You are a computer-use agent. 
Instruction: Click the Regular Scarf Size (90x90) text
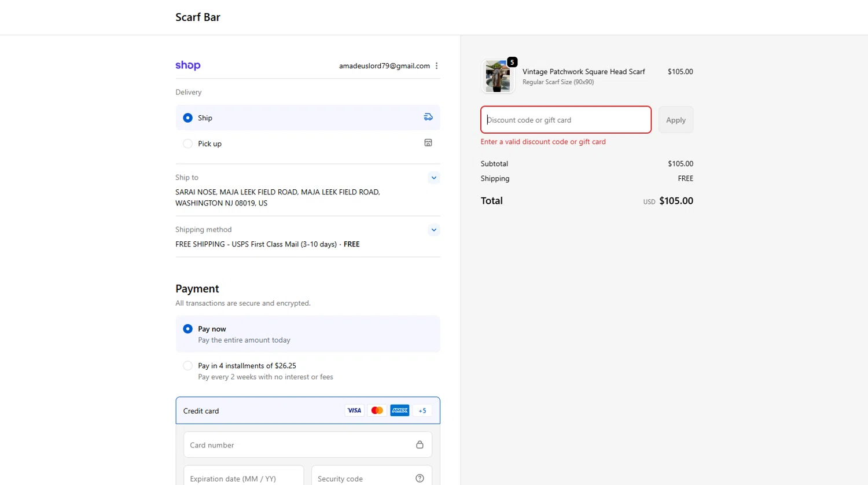click(x=558, y=82)
